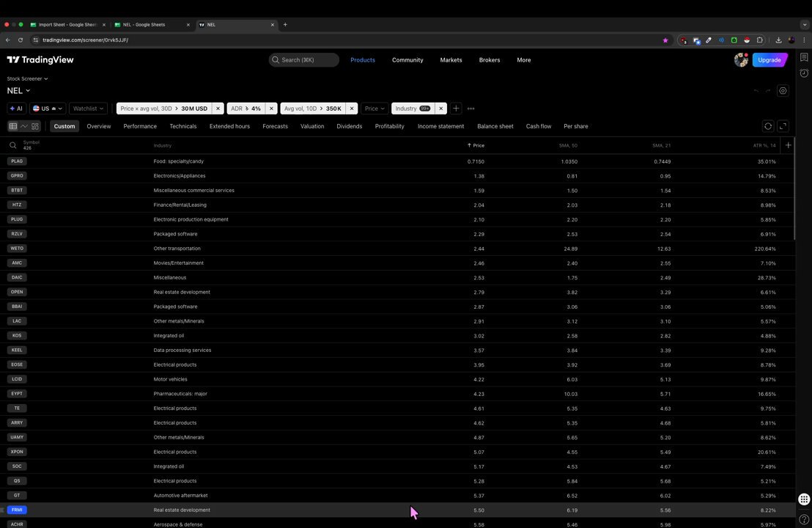This screenshot has height=528, width=812.
Task: Open the Watchlist filter dropdown
Action: point(88,109)
